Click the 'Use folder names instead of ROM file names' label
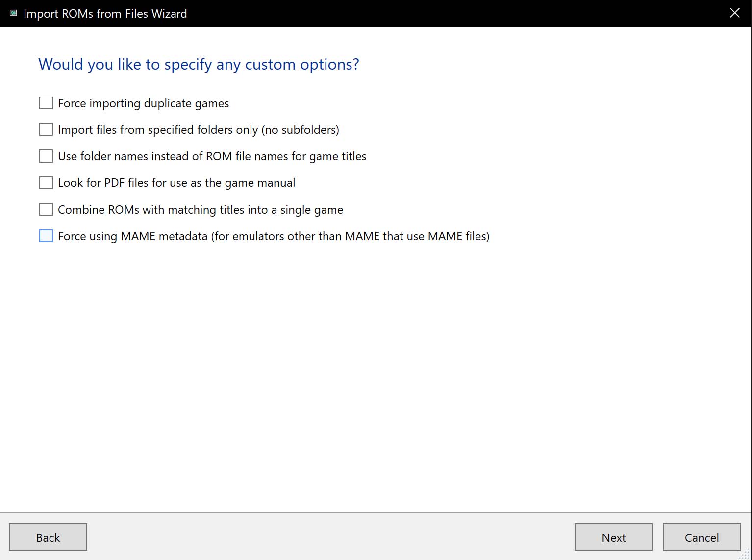752x560 pixels. click(212, 156)
